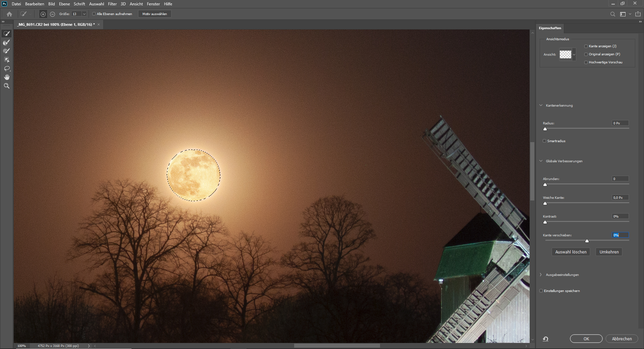Image resolution: width=644 pixels, height=349 pixels.
Task: Select the Brush tool in left toolbar
Action: click(6, 51)
